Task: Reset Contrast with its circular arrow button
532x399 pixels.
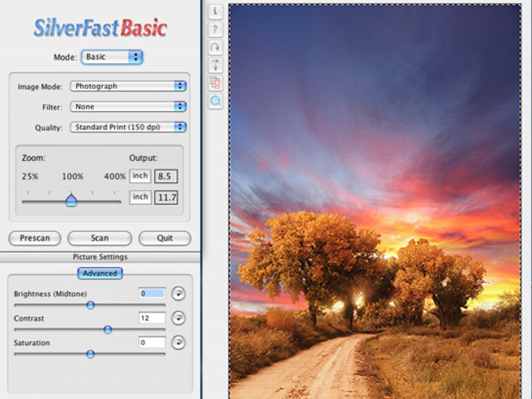Action: click(178, 318)
